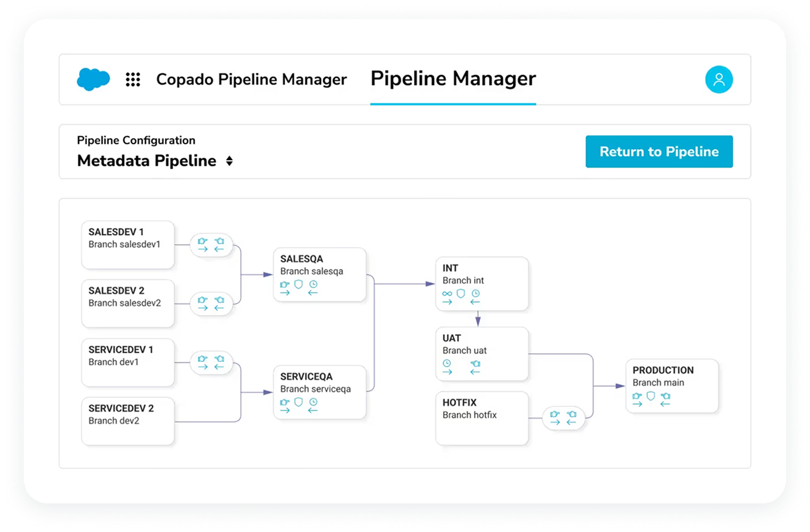The height and width of the screenshot is (532, 810).
Task: Click the clock icon in SALESQA
Action: pyautogui.click(x=313, y=284)
